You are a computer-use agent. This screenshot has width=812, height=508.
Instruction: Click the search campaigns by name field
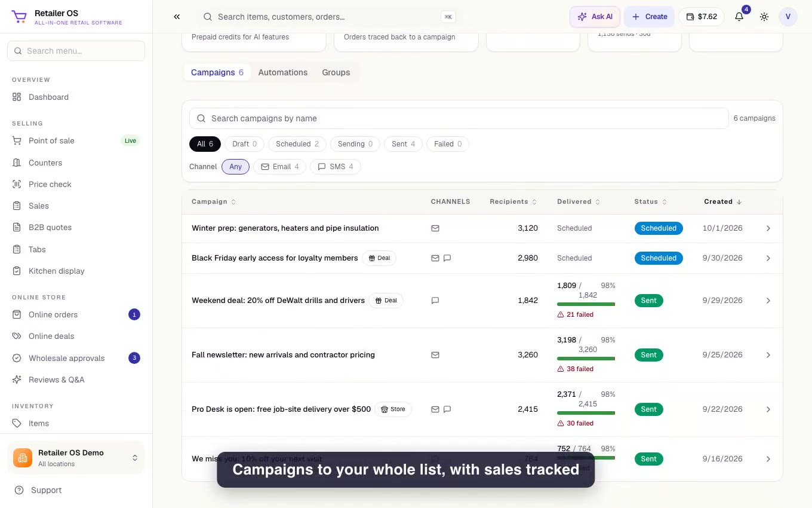[459, 118]
